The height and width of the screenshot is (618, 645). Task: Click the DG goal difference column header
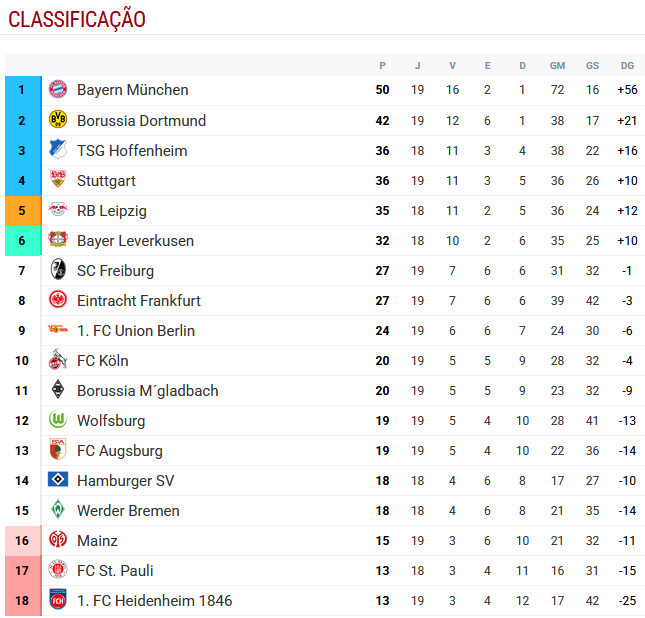627,66
